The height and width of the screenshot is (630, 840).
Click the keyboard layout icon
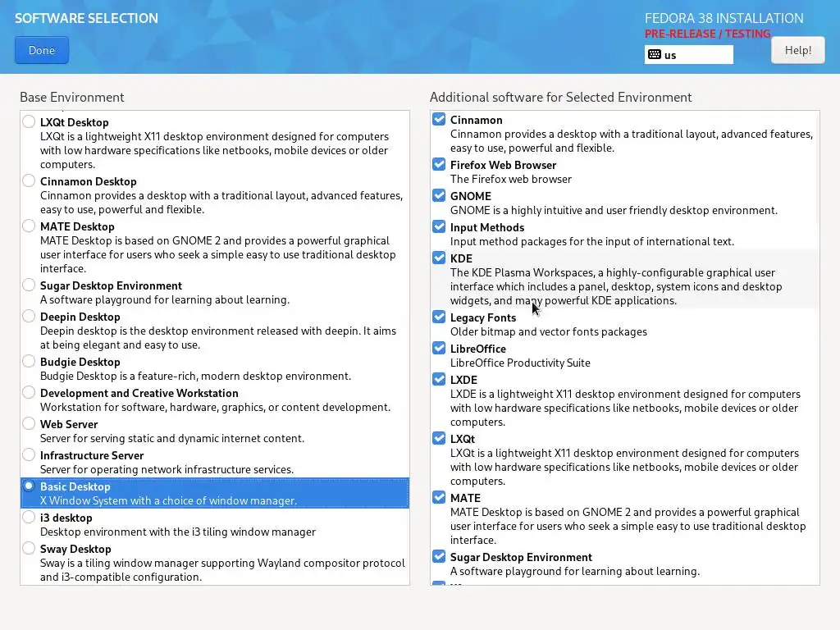(x=654, y=55)
